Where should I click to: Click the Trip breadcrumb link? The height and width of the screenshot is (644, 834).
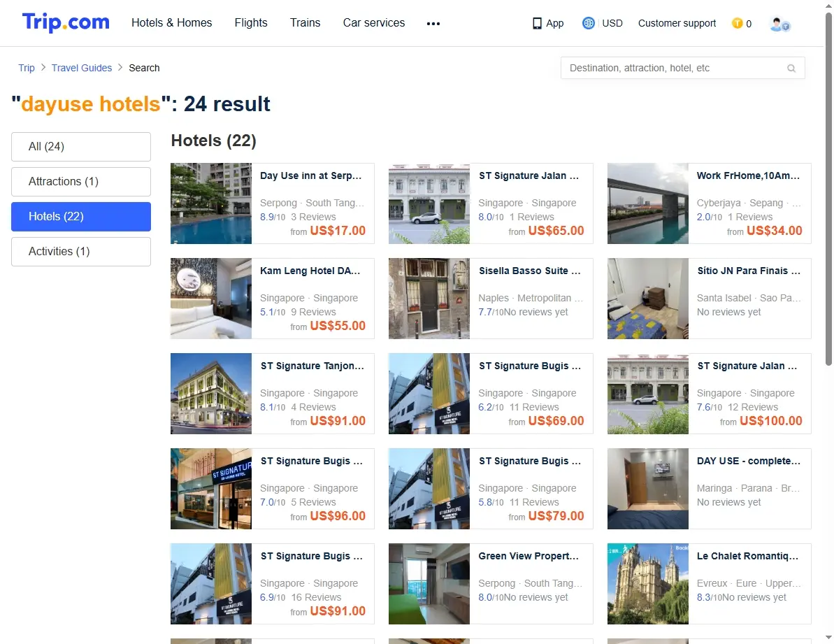(27, 68)
